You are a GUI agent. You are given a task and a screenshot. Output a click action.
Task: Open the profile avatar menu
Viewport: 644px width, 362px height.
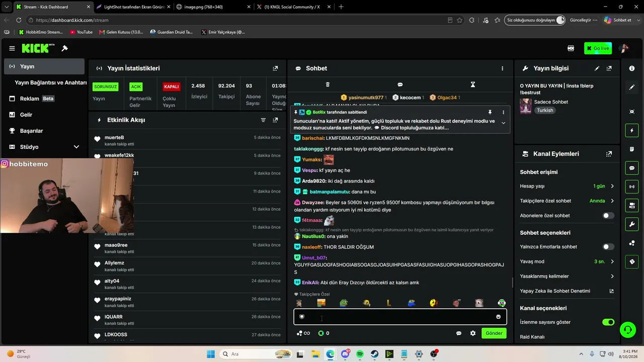pos(624,48)
